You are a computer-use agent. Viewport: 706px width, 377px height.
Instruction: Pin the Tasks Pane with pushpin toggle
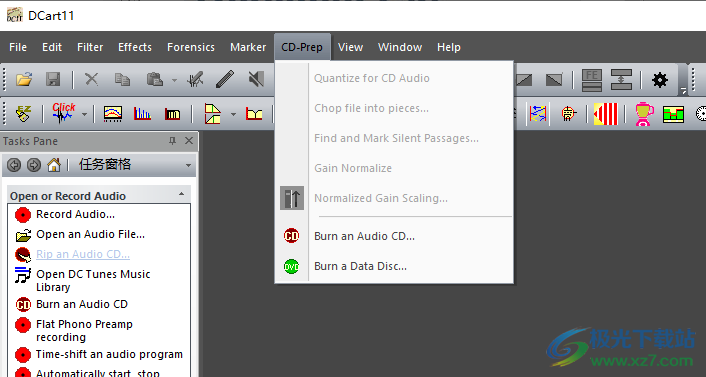pos(172,141)
